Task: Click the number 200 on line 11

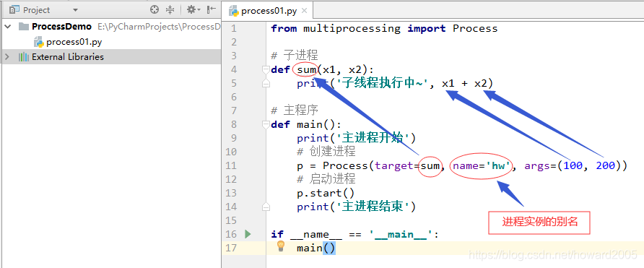Action: tap(606, 165)
